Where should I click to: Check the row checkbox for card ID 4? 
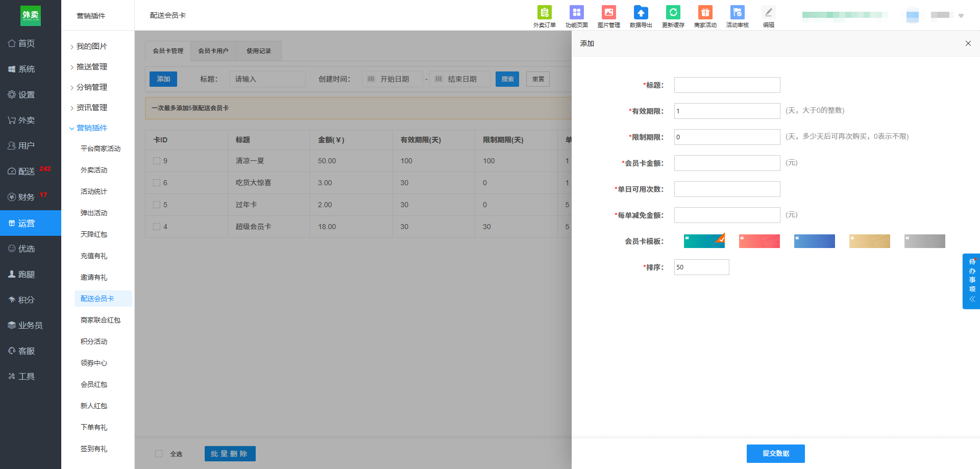pos(157,227)
